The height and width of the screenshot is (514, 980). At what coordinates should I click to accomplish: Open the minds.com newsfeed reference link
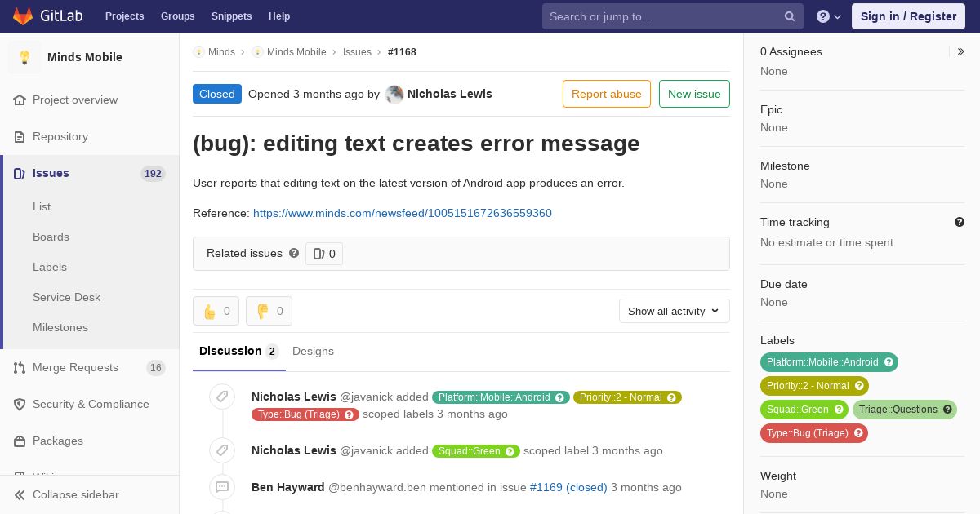[403, 213]
